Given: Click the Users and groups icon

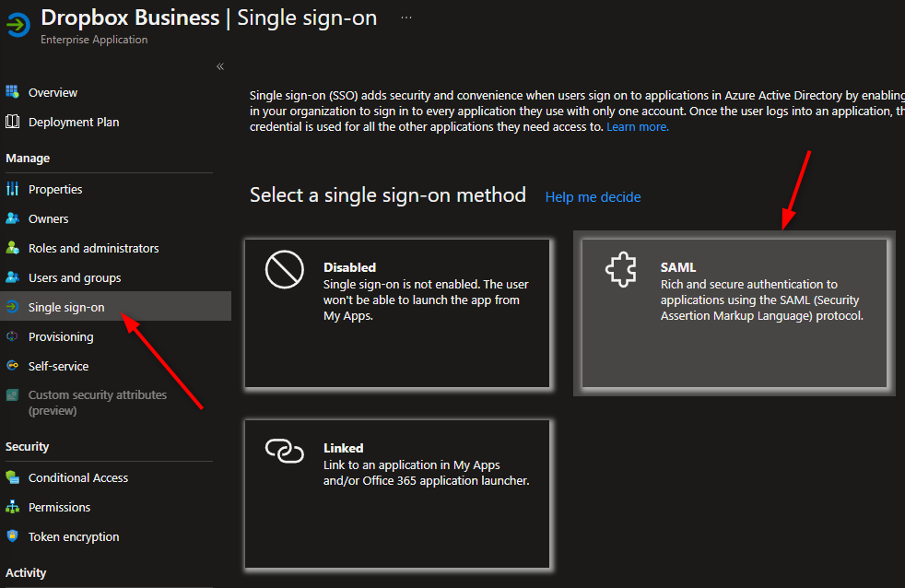Looking at the screenshot, I should pyautogui.click(x=13, y=277).
